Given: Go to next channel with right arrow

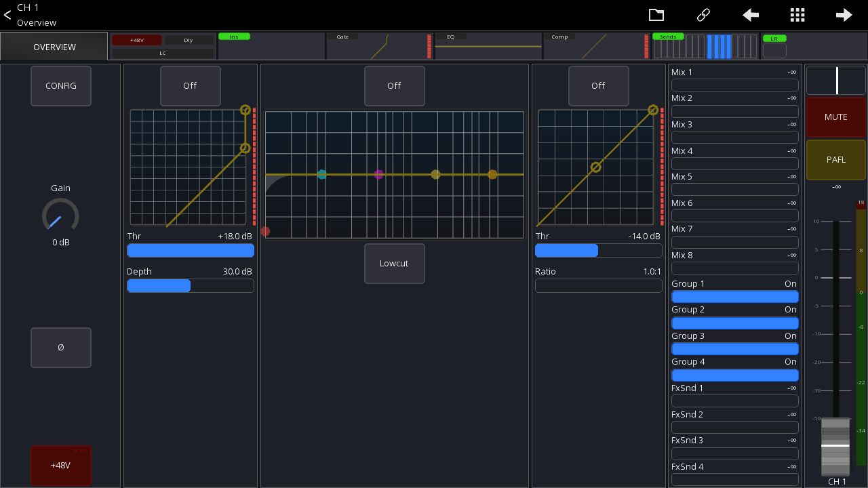Looking at the screenshot, I should 844,15.
